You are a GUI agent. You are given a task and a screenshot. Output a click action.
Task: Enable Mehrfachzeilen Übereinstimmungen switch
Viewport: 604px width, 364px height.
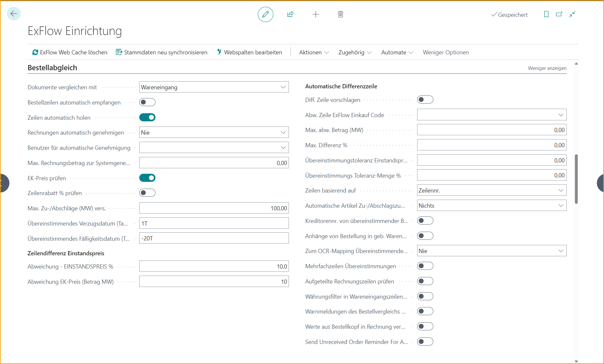(x=425, y=266)
